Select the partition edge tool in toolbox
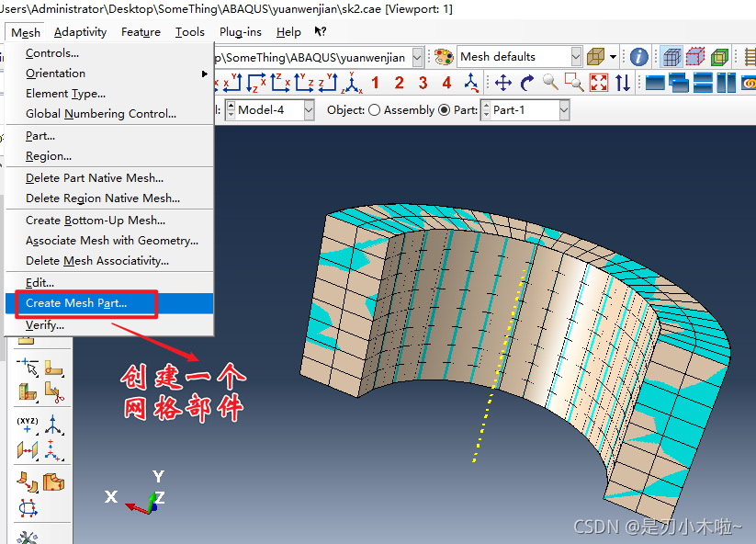756x544 pixels. [x=28, y=368]
